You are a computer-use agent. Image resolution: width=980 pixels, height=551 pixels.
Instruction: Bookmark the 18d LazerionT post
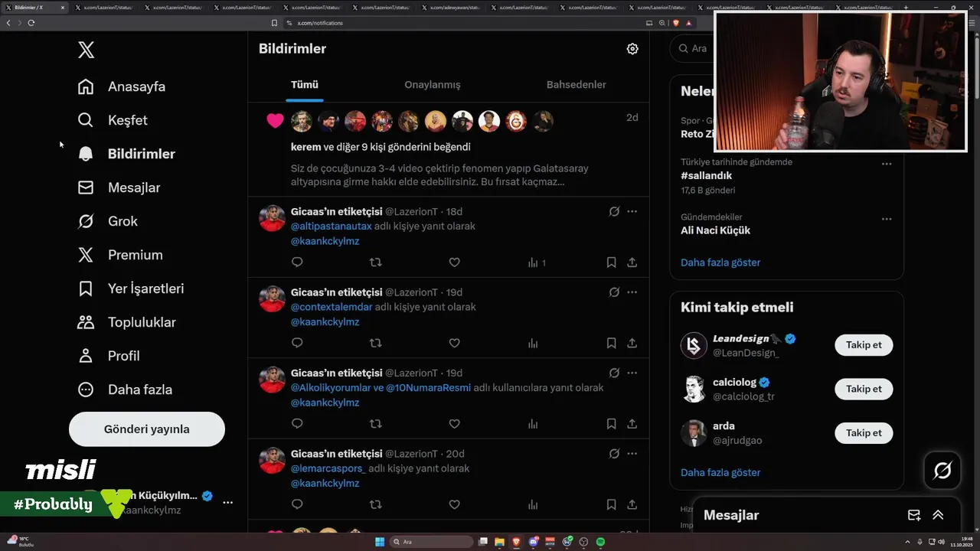coord(611,262)
